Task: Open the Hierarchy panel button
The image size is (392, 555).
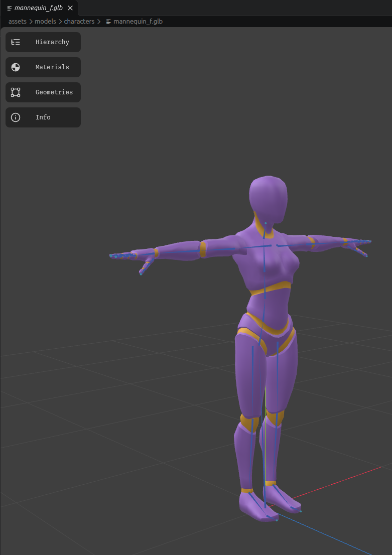Action: 43,42
